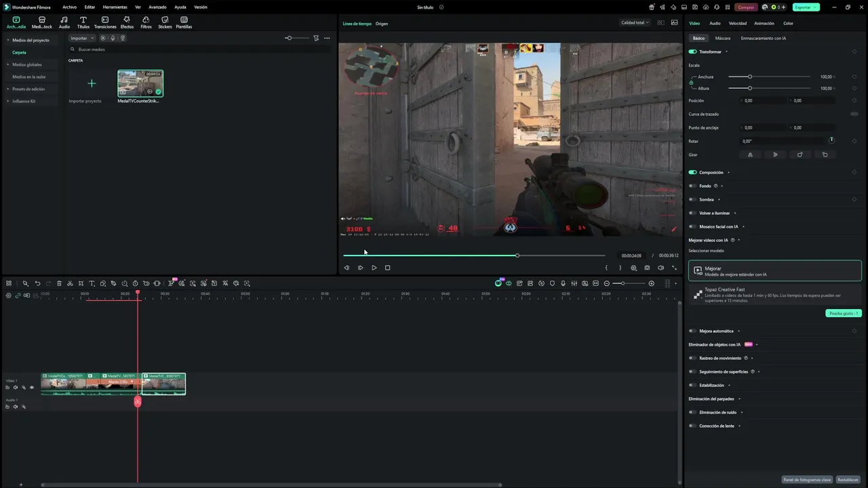Click the scissors handle on the playhead

point(138,401)
